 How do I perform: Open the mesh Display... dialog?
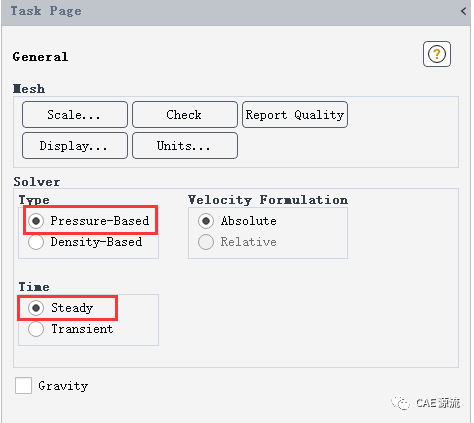pyautogui.click(x=75, y=146)
